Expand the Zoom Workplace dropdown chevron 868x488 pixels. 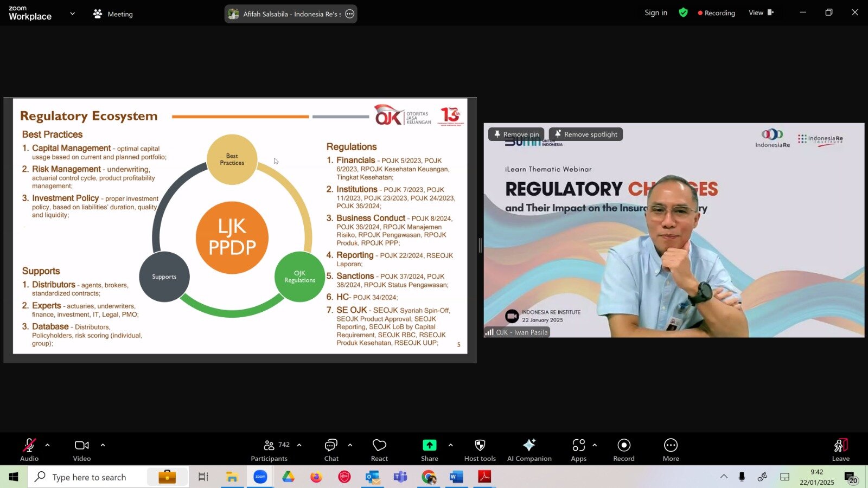click(x=73, y=14)
